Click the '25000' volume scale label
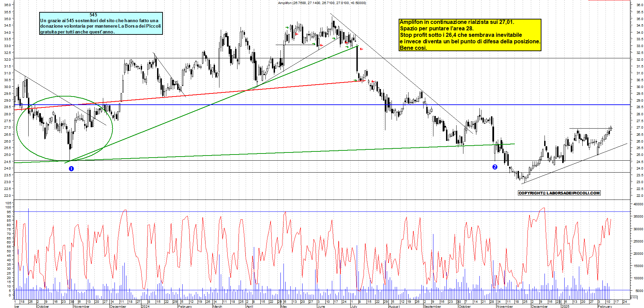644x308 pixels. pyautogui.click(x=638, y=241)
